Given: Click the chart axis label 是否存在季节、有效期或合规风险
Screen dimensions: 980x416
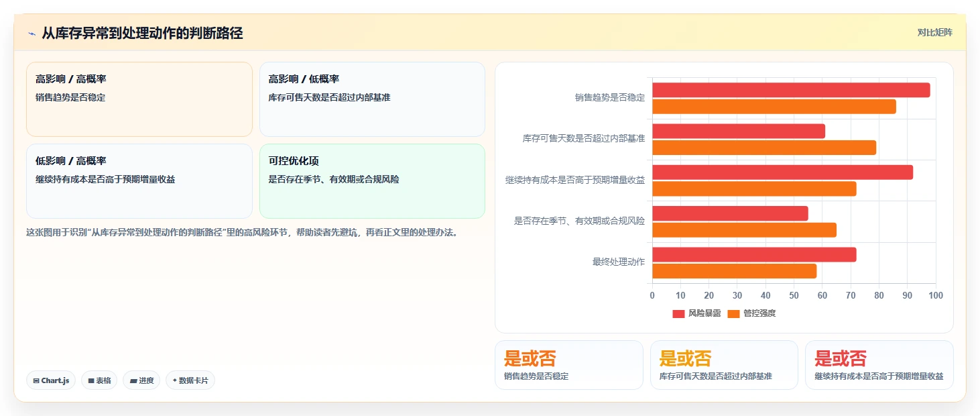Looking at the screenshot, I should (579, 221).
